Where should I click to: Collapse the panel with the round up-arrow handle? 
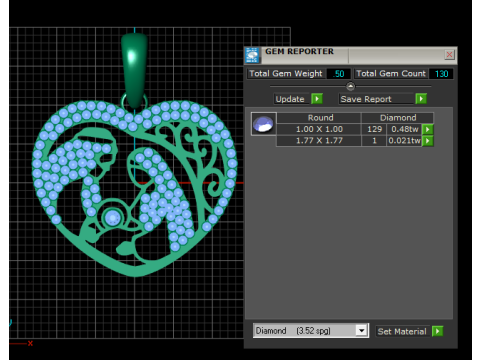[x=350, y=86]
